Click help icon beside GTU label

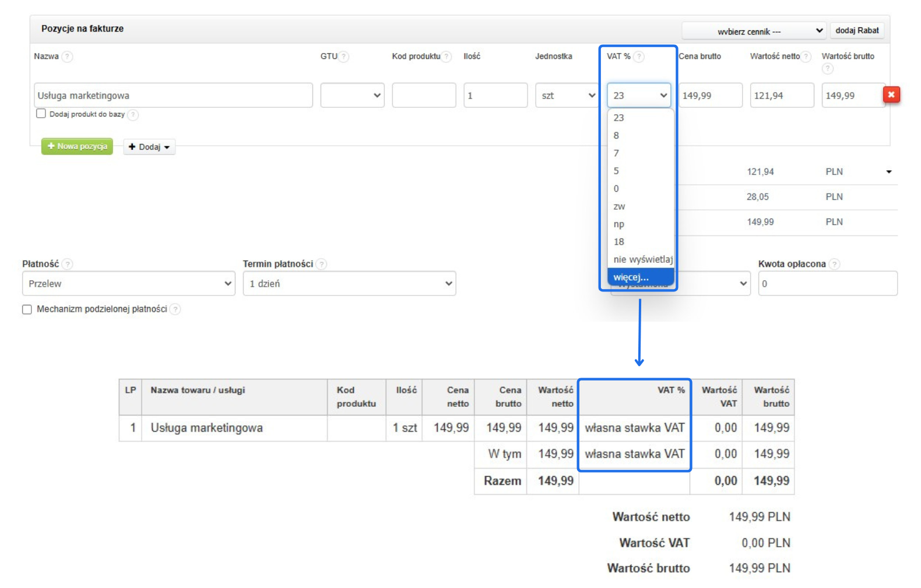point(344,57)
